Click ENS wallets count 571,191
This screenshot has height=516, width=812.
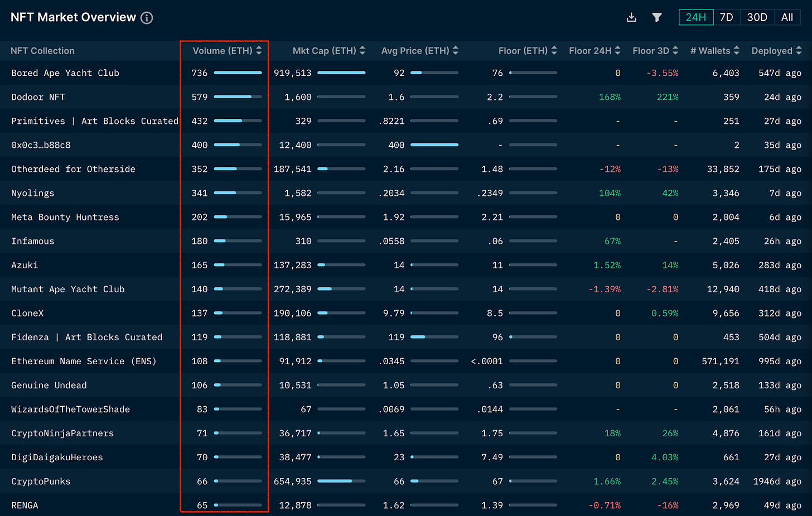click(721, 361)
